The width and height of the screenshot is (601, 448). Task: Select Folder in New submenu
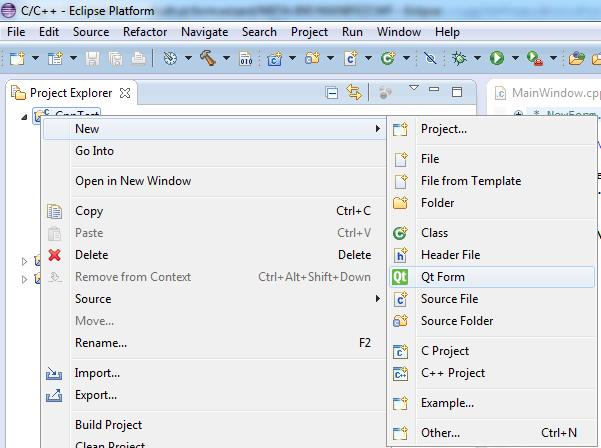click(492, 203)
